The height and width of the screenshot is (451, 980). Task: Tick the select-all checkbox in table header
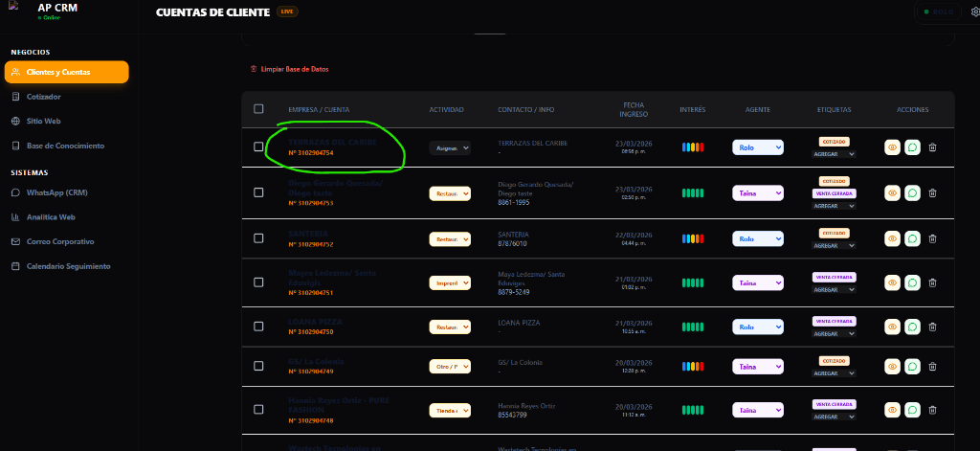[x=258, y=109]
